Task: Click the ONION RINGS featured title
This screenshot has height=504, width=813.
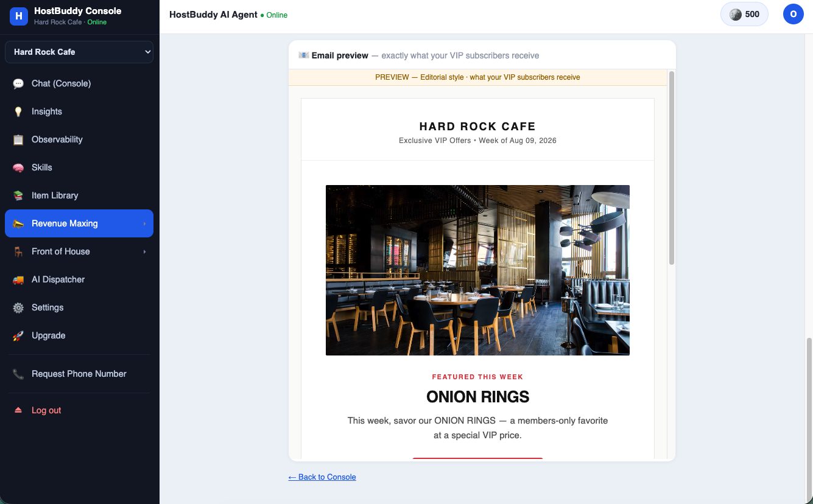Action: coord(477,397)
